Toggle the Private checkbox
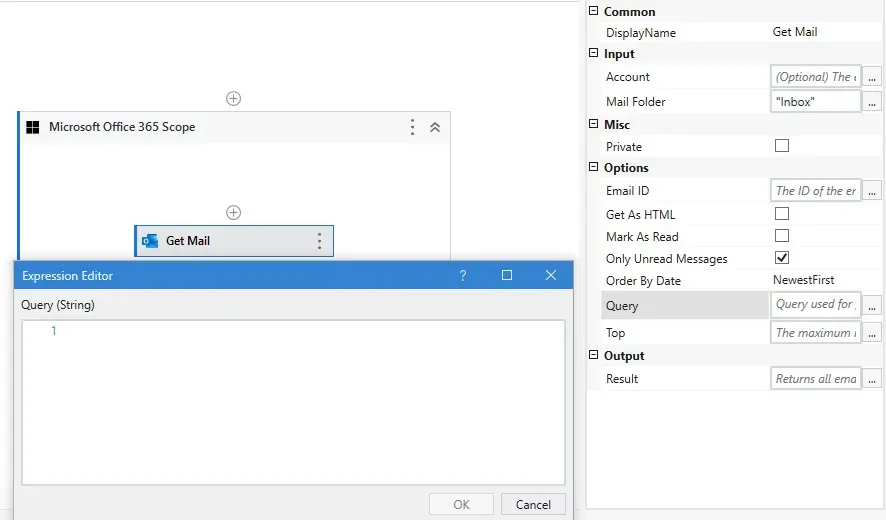 click(x=782, y=146)
